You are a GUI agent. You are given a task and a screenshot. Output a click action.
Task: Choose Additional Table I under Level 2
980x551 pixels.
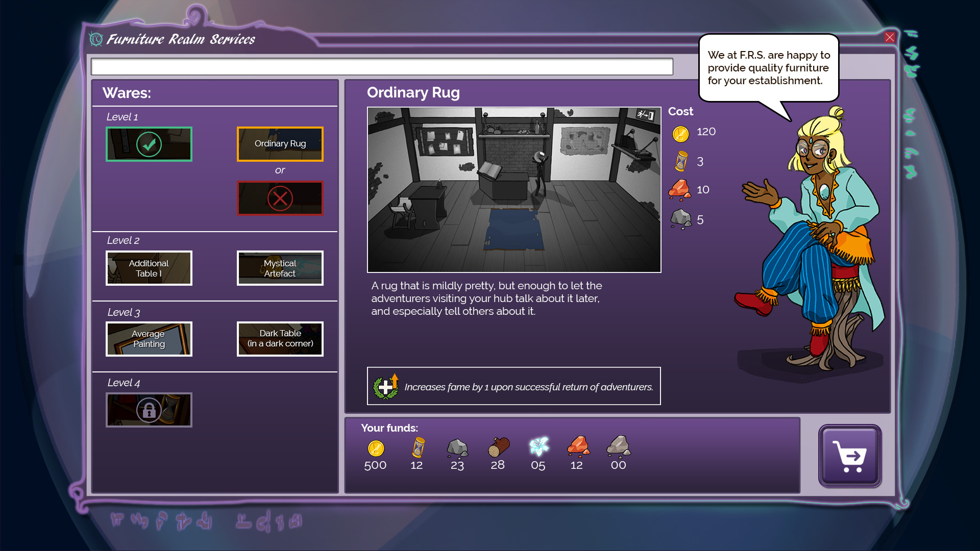(149, 268)
